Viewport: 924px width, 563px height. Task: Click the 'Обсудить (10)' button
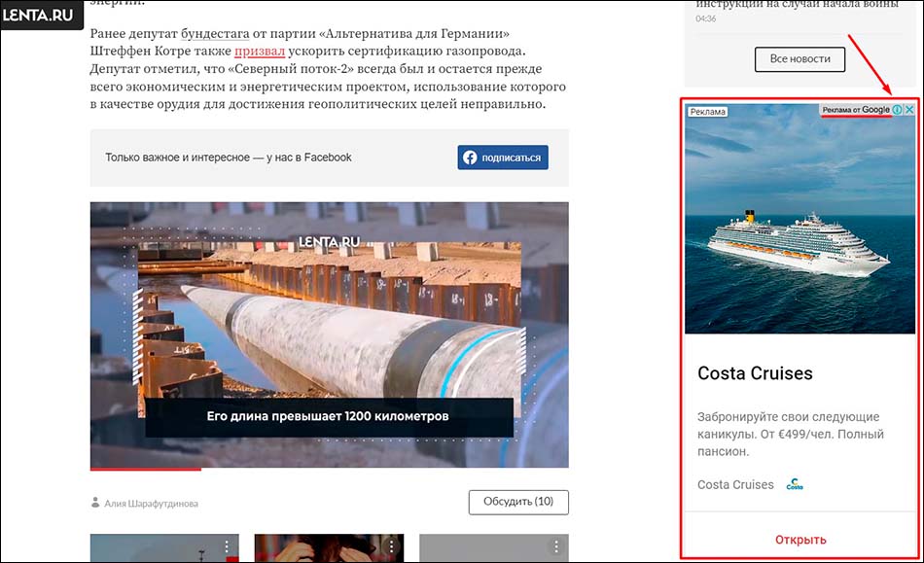click(x=518, y=502)
